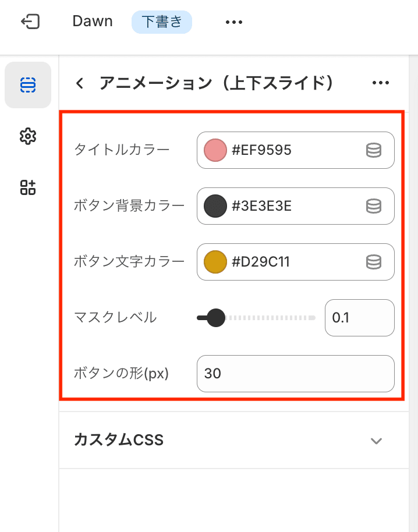Viewport: 418px width, 532px height.
Task: Click the カスタムCSS heading
Action: tap(119, 440)
